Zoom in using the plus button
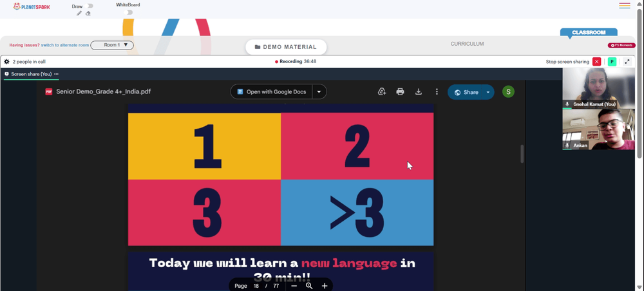The image size is (644, 291). pos(325,286)
